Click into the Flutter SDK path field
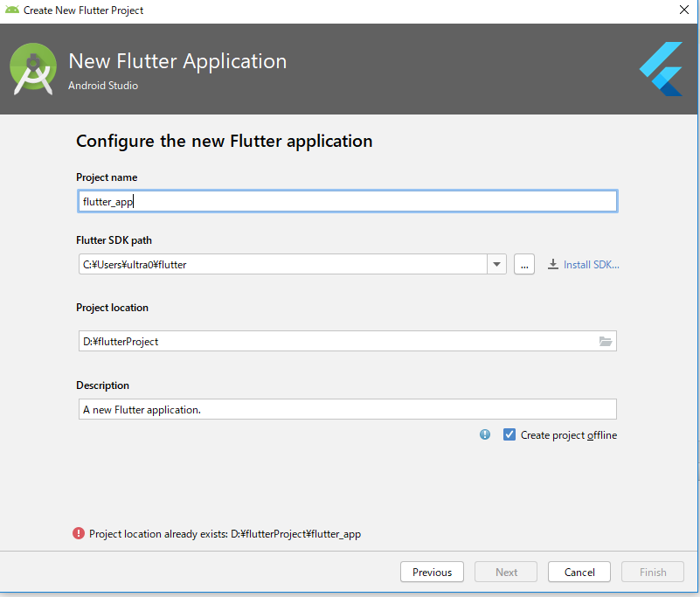The image size is (700, 597). [281, 264]
